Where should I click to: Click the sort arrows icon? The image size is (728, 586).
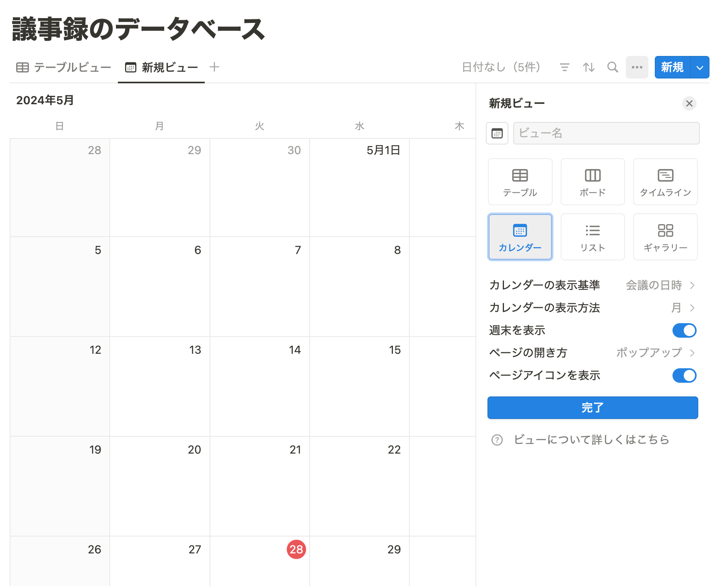tap(589, 67)
